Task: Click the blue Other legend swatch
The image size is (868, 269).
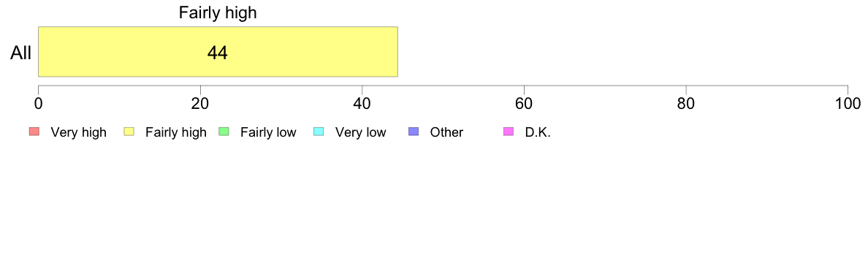Action: [414, 132]
